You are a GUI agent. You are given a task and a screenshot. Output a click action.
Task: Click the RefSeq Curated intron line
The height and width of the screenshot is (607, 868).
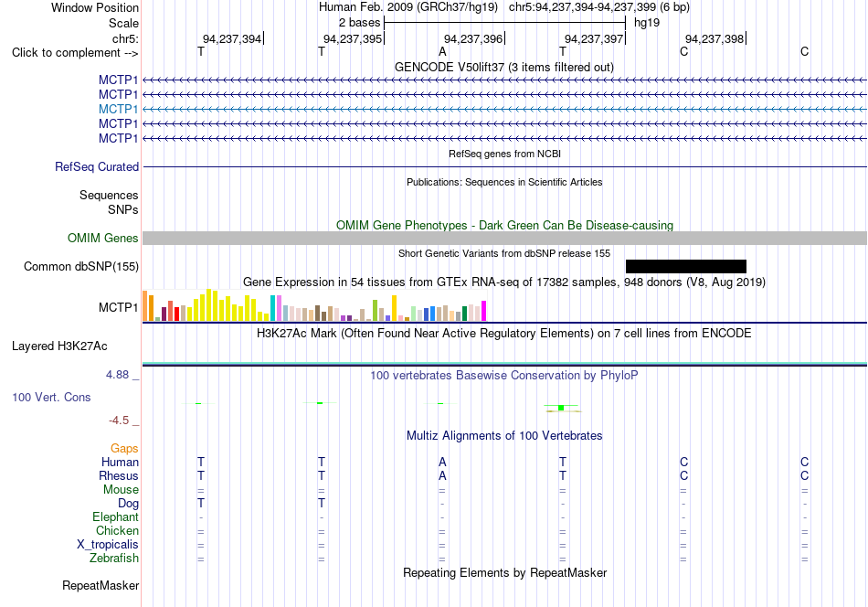(504, 166)
